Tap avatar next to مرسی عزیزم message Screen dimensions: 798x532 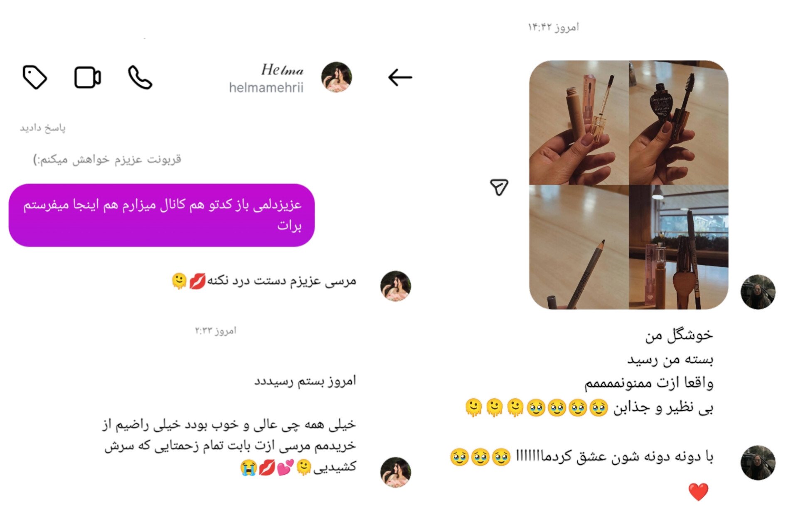(x=396, y=286)
